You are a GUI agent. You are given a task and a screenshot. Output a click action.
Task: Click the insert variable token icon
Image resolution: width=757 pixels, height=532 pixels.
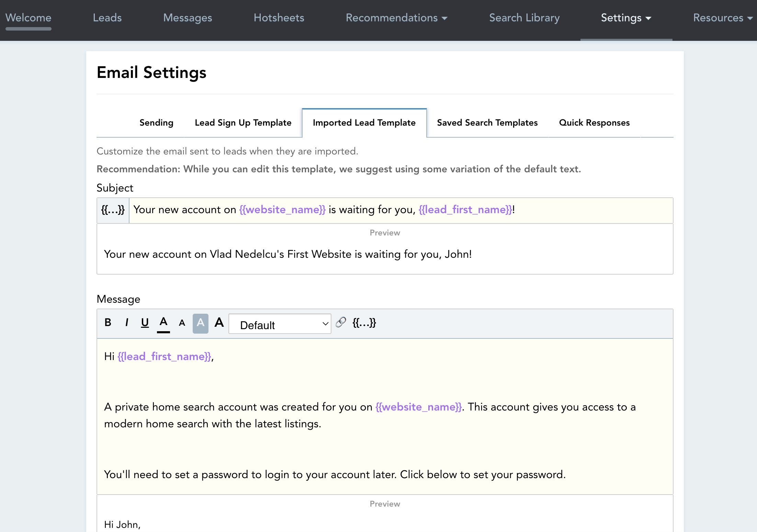click(x=363, y=323)
